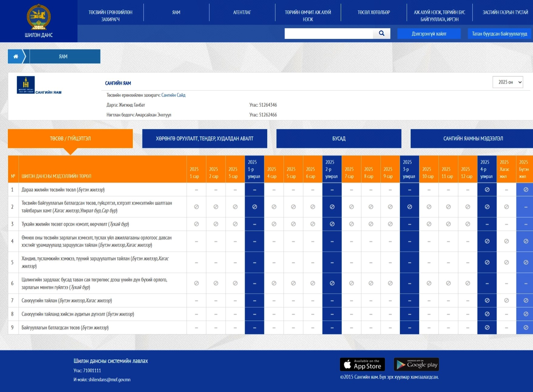The height and width of the screenshot is (392, 533).
Task: Click the home icon in breadcrumb
Action: pos(16,56)
